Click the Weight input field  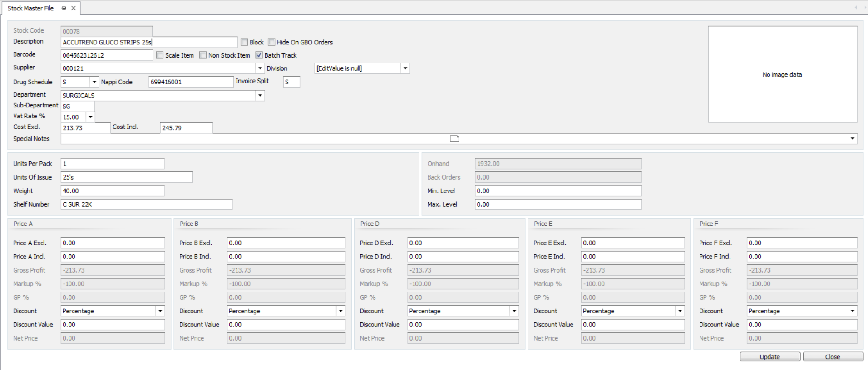pyautogui.click(x=113, y=191)
